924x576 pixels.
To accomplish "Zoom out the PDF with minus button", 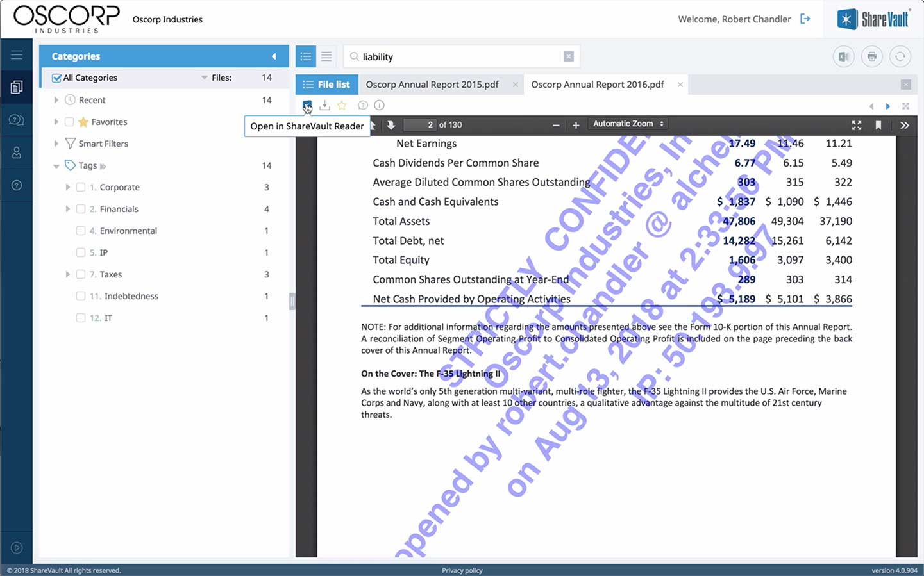I will click(x=556, y=125).
